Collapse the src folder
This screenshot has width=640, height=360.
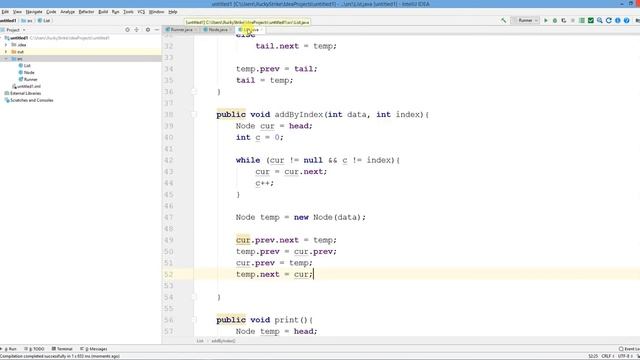pyautogui.click(x=6, y=59)
